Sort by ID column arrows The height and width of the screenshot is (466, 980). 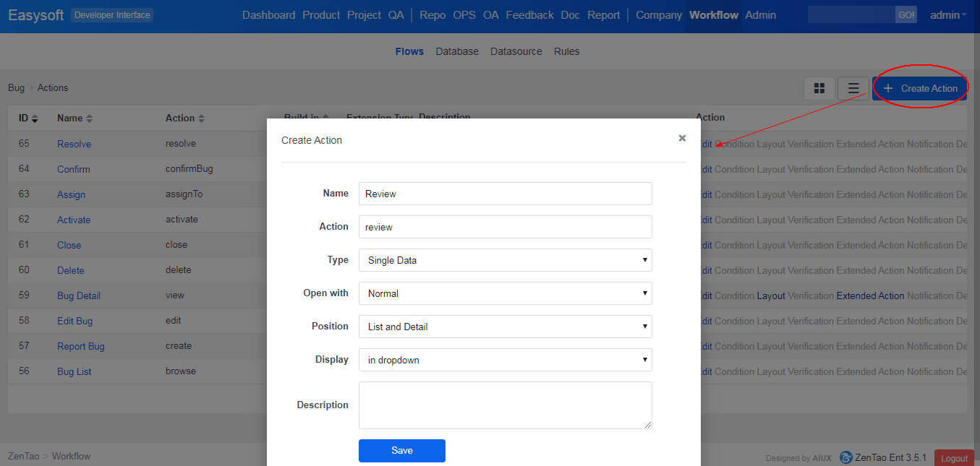tap(34, 118)
